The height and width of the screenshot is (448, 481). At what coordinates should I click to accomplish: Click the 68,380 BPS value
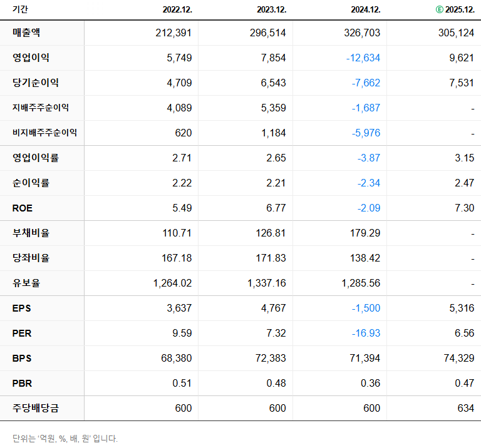(177, 359)
